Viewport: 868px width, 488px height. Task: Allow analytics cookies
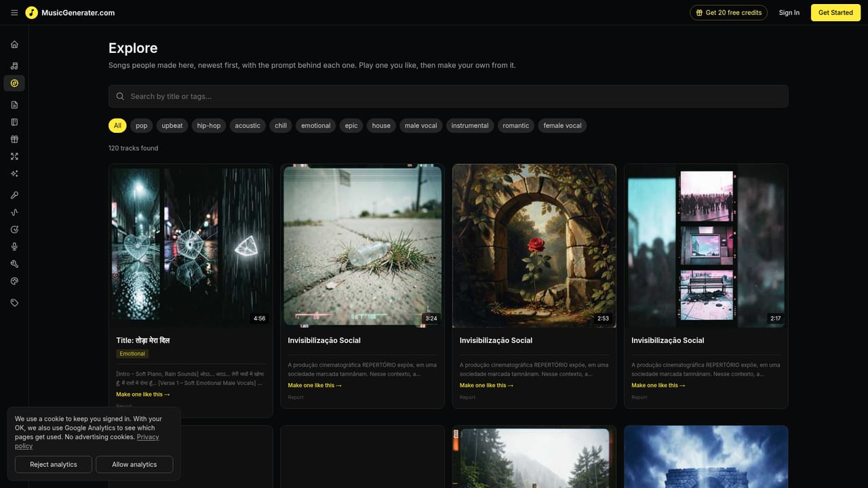pos(134,464)
